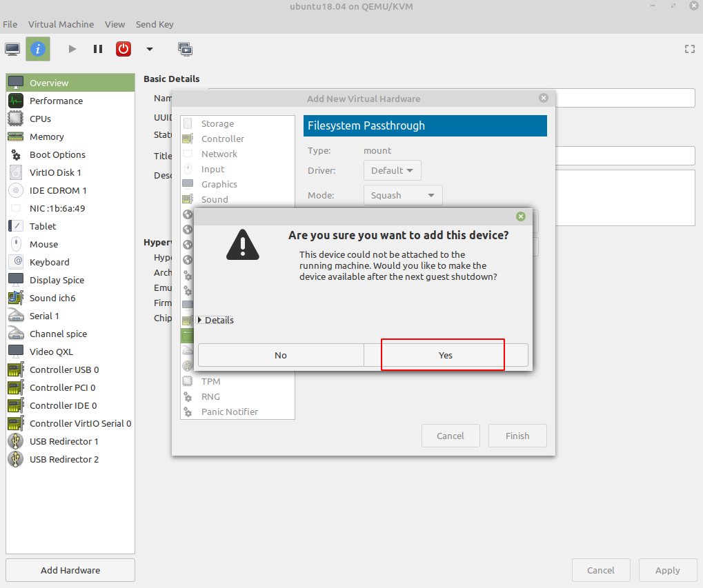
Task: Open the Mode dropdown showing Squash
Action: click(x=403, y=195)
